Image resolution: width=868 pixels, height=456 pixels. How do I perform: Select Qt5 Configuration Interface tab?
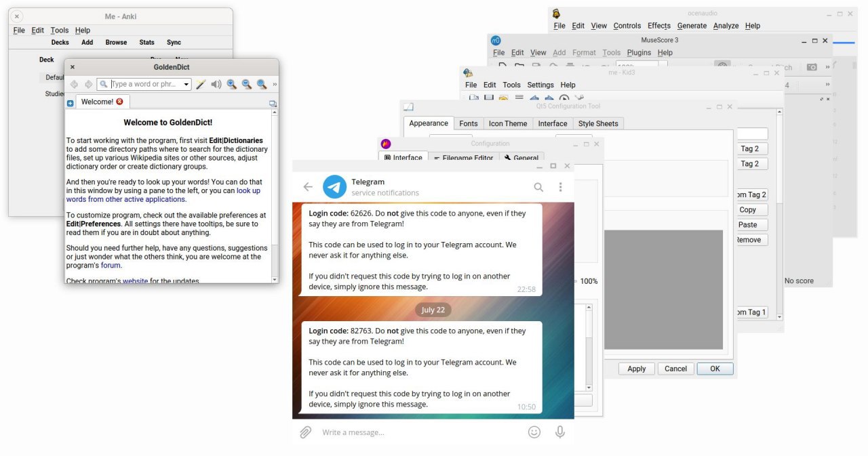pyautogui.click(x=553, y=123)
